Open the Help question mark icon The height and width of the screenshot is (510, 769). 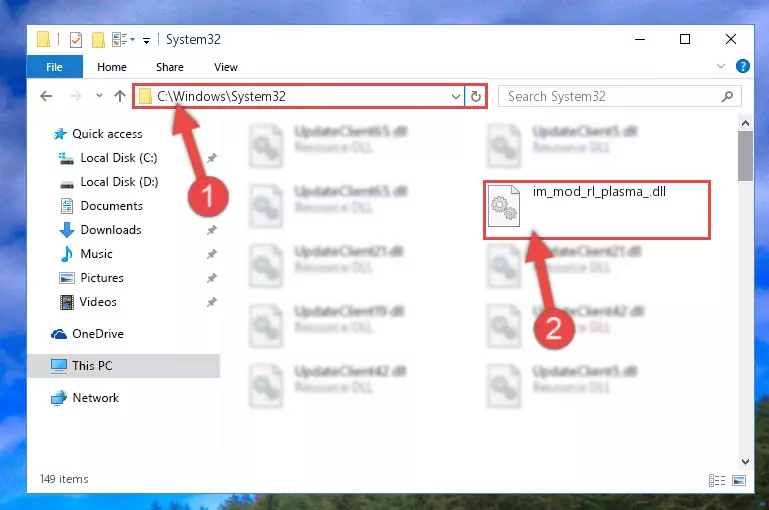[x=743, y=66]
